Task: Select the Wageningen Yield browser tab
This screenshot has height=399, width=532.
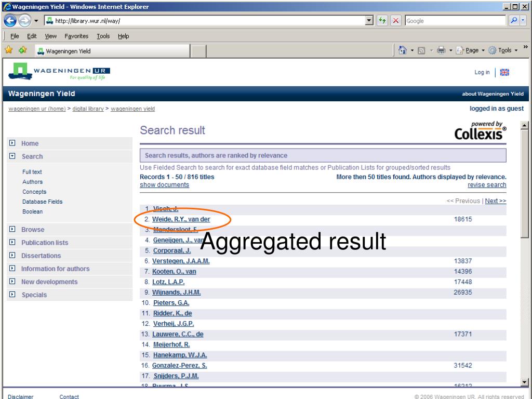Action: [112, 51]
